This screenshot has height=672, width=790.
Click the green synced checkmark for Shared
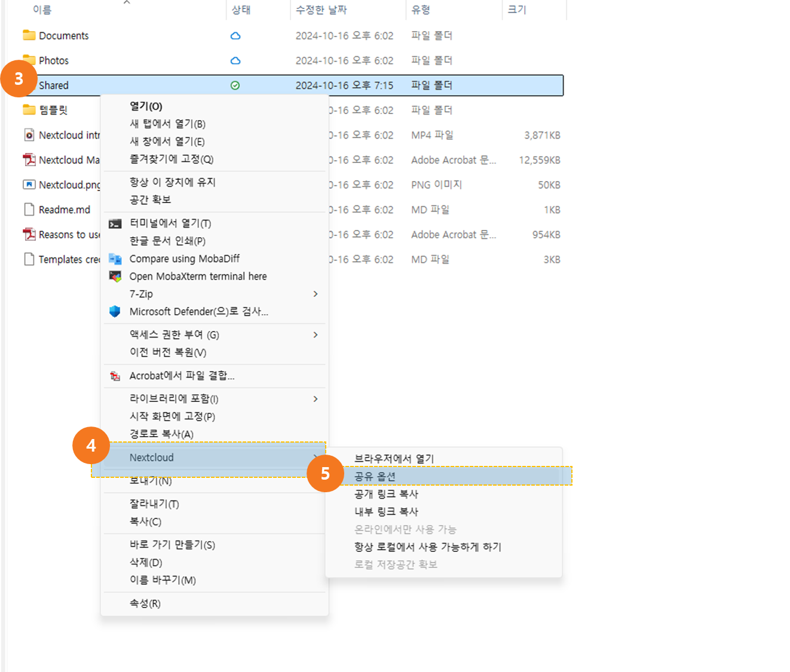[x=235, y=85]
